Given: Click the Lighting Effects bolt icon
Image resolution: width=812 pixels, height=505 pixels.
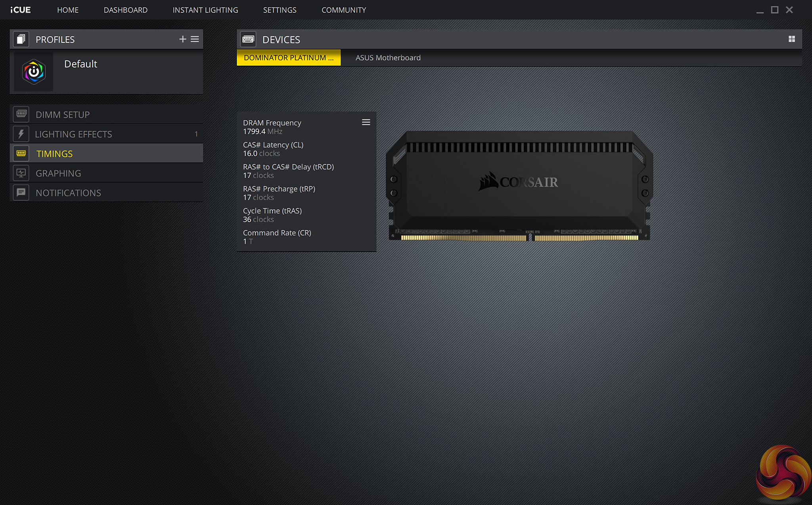Looking at the screenshot, I should click(21, 134).
